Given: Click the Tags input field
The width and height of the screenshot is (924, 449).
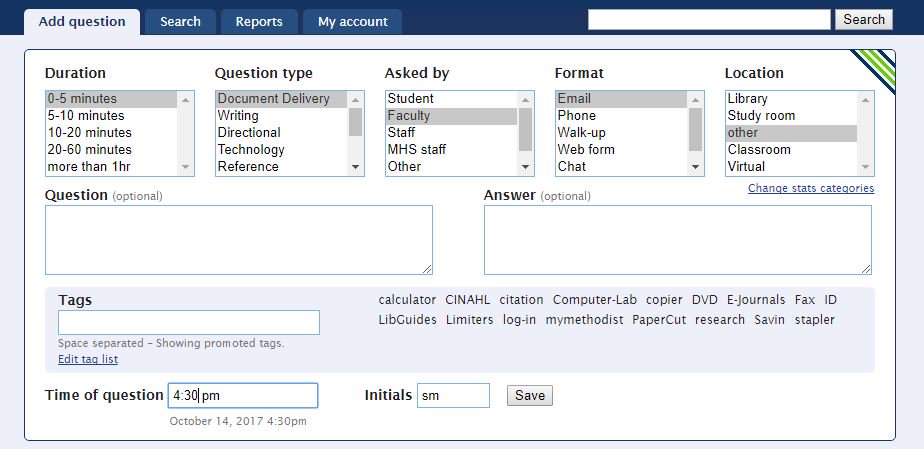Looking at the screenshot, I should coord(189,322).
